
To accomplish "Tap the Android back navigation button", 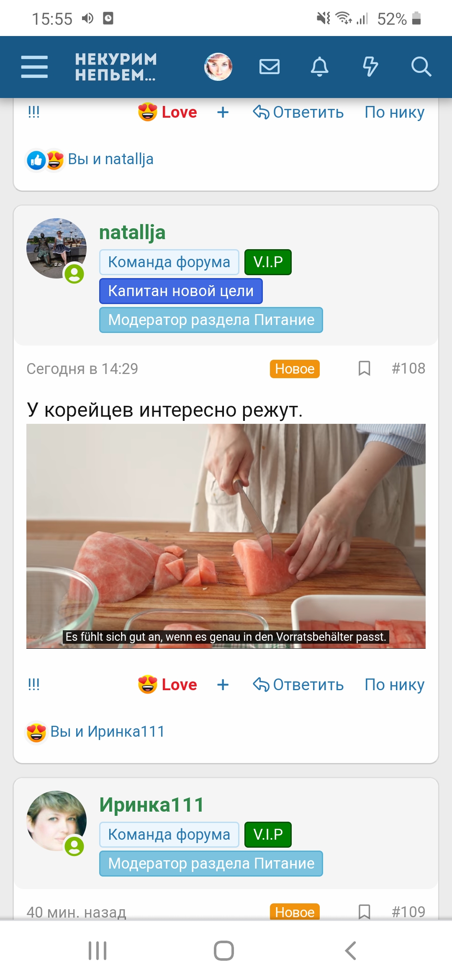I will point(351,950).
